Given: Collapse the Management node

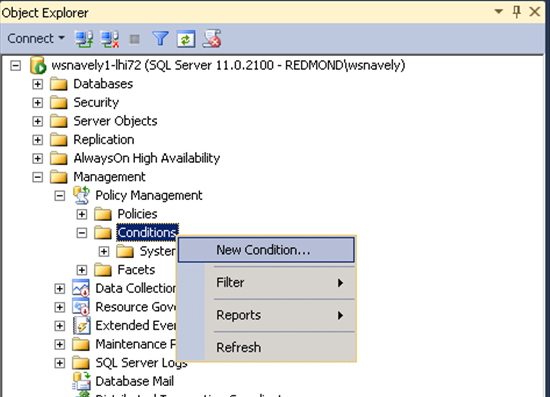Looking at the screenshot, I should (x=38, y=177).
